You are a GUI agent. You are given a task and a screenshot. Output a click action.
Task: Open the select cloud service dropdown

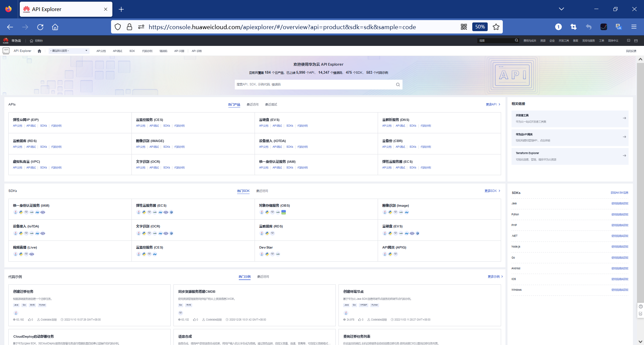point(69,51)
